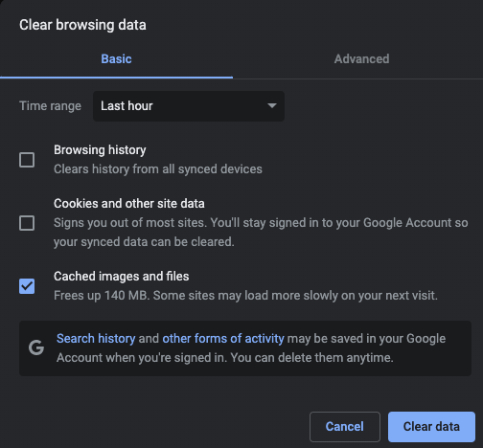Open the Search history link
This screenshot has height=448, width=483.
pyautogui.click(x=96, y=339)
